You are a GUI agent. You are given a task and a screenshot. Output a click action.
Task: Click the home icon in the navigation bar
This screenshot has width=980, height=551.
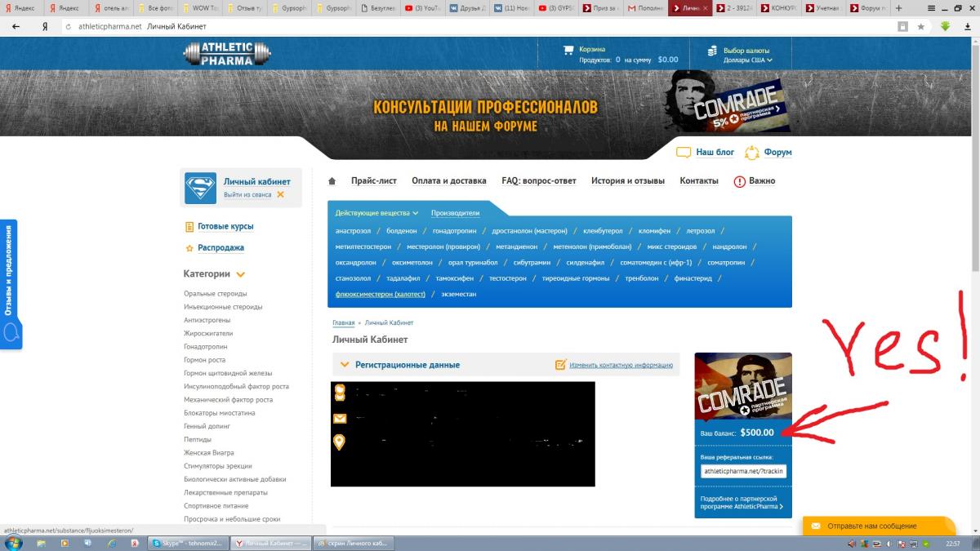click(332, 181)
